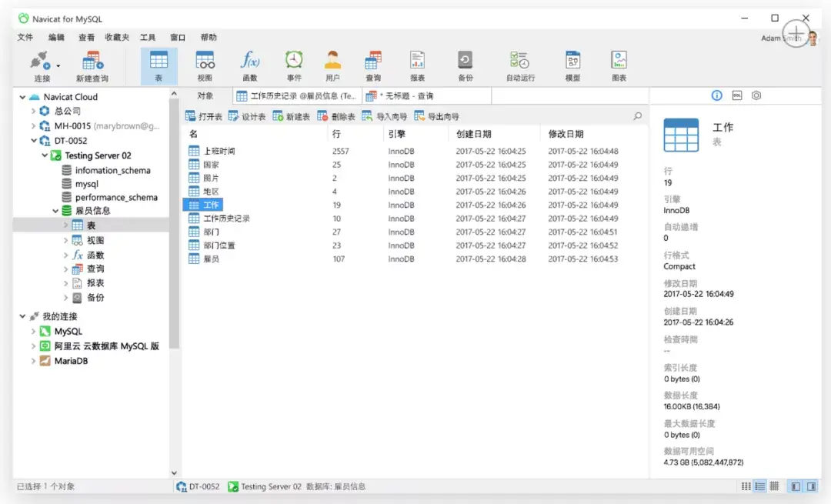The width and height of the screenshot is (831, 504).
Task: Show the DDL panel icon
Action: pyautogui.click(x=736, y=95)
